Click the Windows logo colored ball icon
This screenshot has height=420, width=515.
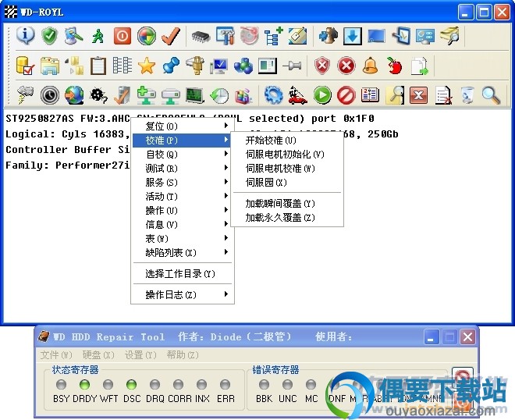pos(147,35)
